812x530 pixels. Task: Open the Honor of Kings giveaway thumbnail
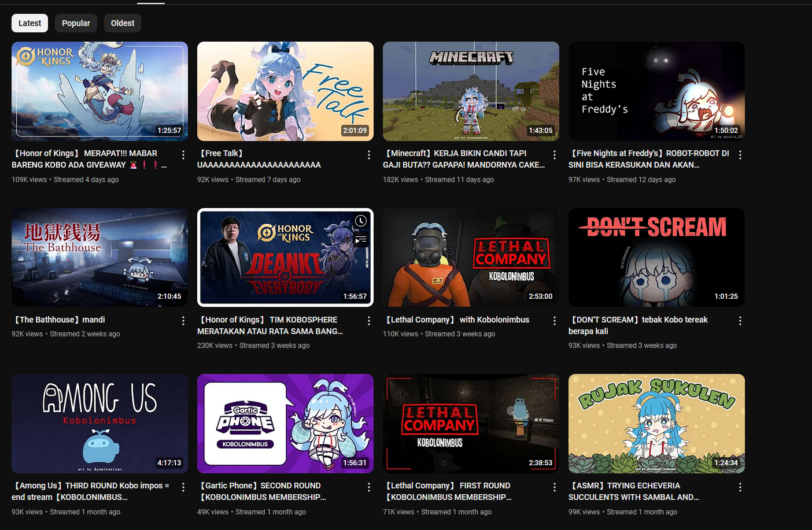point(99,91)
